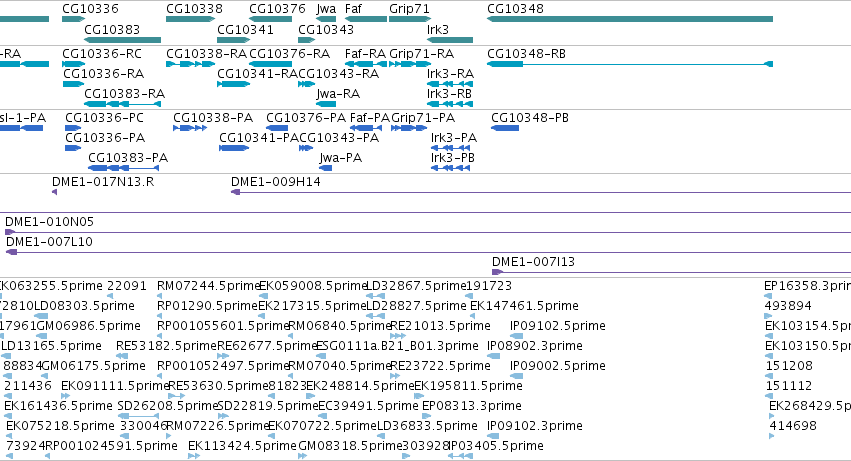Click EST RM07244.5prime

coord(209,286)
